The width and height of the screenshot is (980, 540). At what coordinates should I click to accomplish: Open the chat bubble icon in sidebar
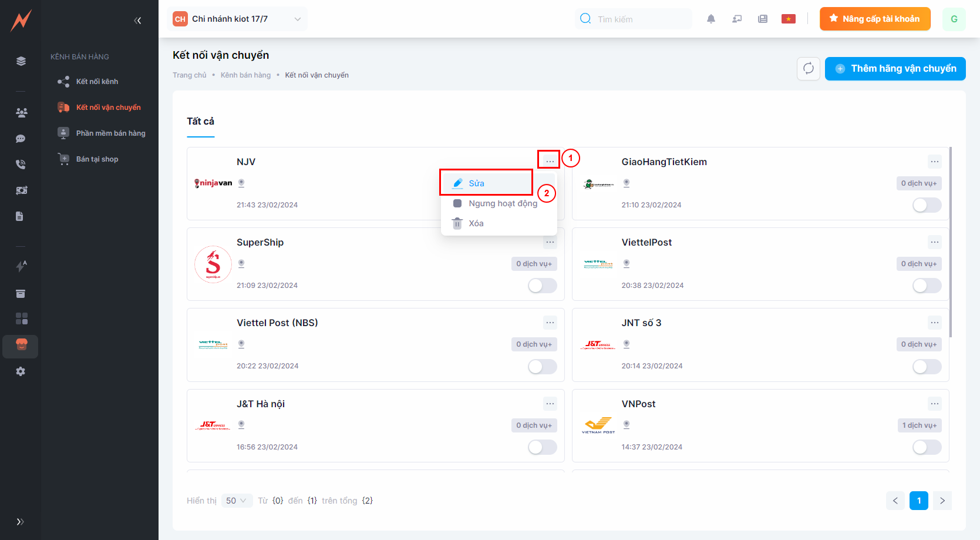21,139
